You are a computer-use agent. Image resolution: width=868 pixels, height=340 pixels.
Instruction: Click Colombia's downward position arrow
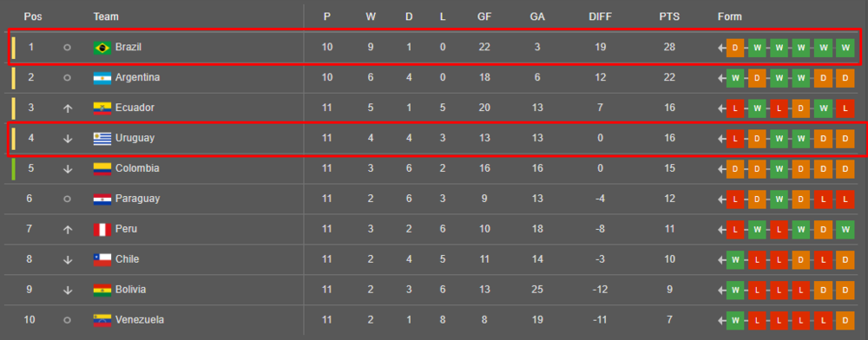pos(68,168)
